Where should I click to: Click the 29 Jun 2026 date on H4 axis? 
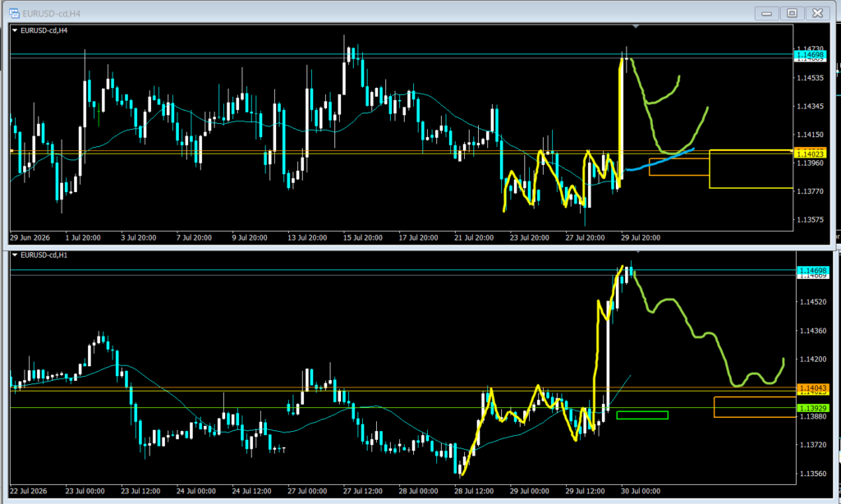30,237
